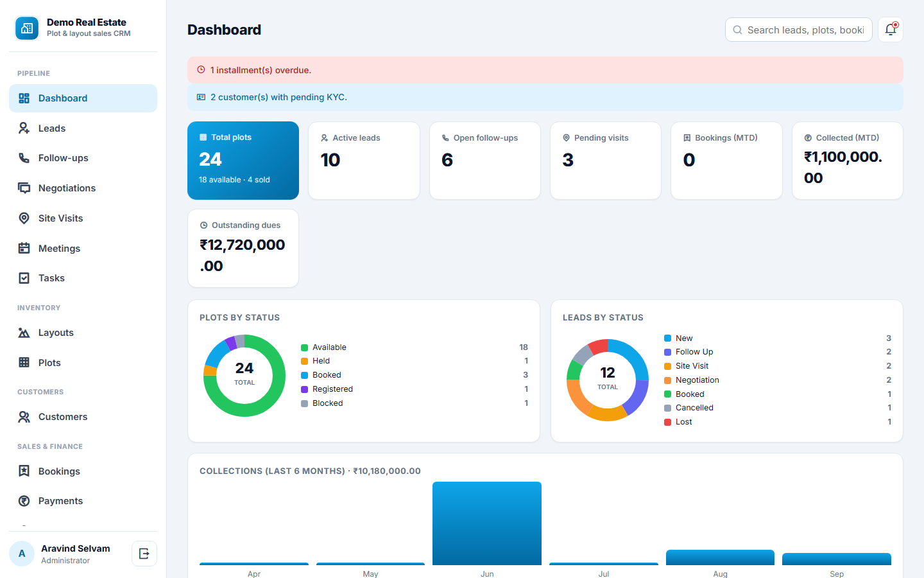The image size is (924, 578).
Task: Click the Bookings (MTD) card
Action: click(726, 161)
